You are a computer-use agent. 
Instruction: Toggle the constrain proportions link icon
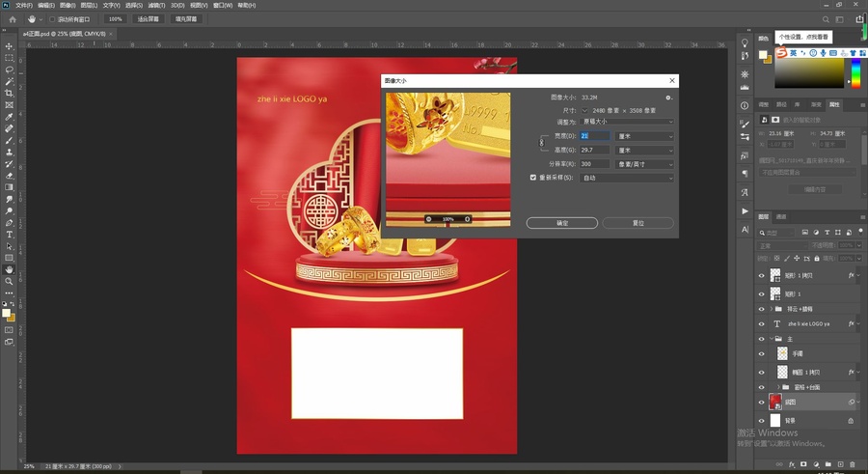pyautogui.click(x=541, y=143)
